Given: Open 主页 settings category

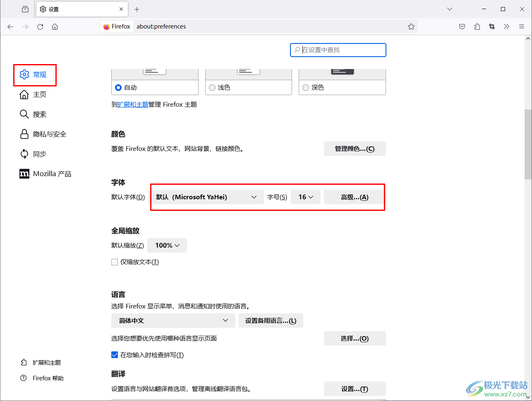Looking at the screenshot, I should pyautogui.click(x=33, y=94).
